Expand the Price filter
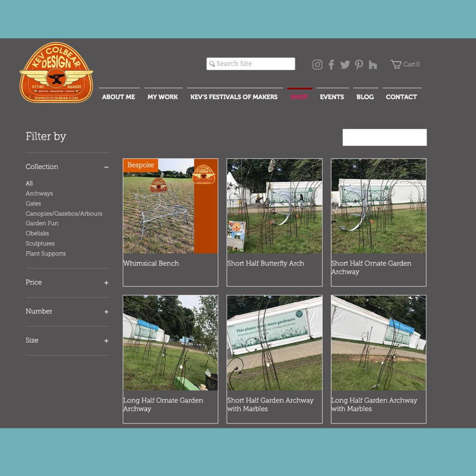The image size is (476, 476). [x=106, y=283]
